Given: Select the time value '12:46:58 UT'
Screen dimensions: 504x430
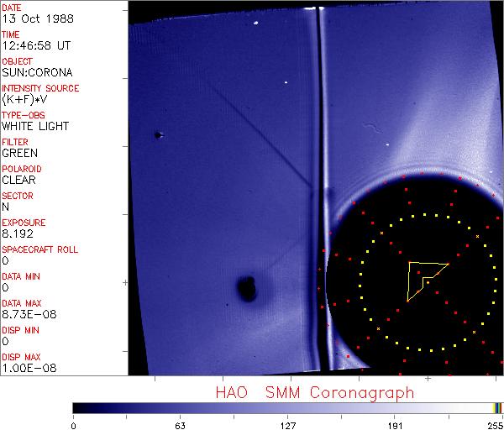Looking at the screenshot, I should pos(35,46).
